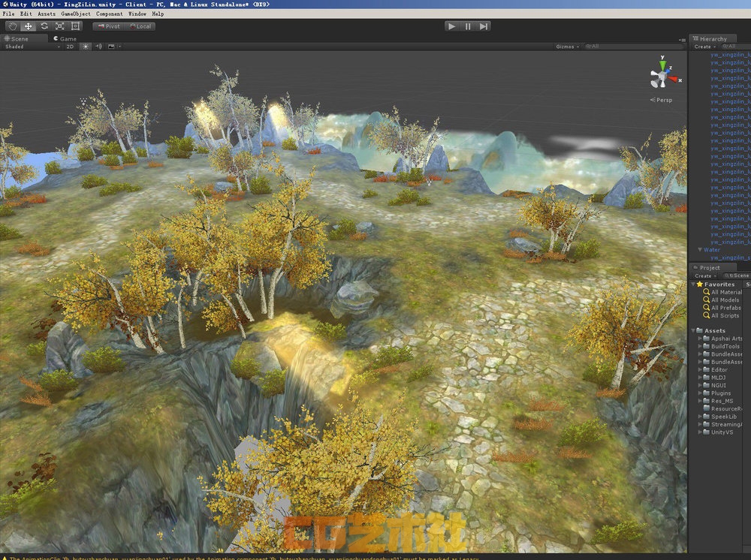Select the Res_MS folder
751x560 pixels.
click(722, 401)
